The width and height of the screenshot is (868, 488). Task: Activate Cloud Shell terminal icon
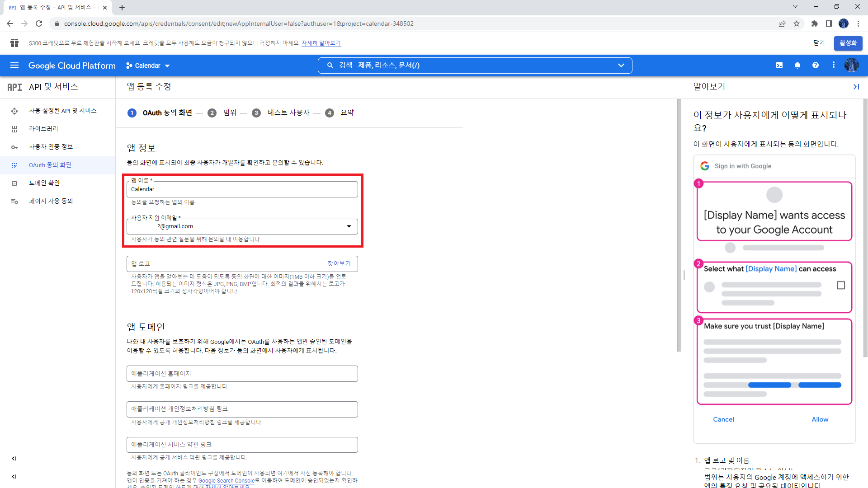click(x=779, y=66)
